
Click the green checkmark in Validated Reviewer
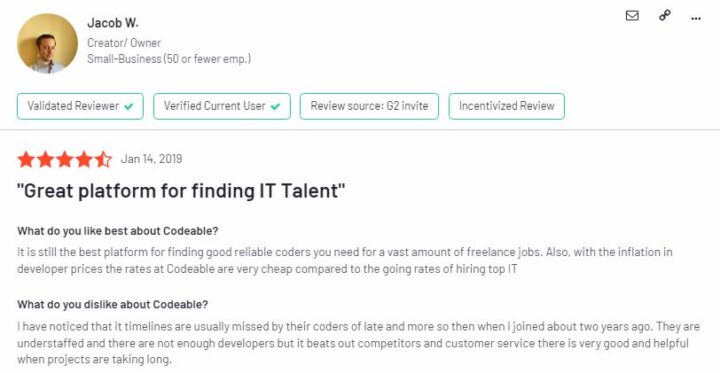click(129, 107)
